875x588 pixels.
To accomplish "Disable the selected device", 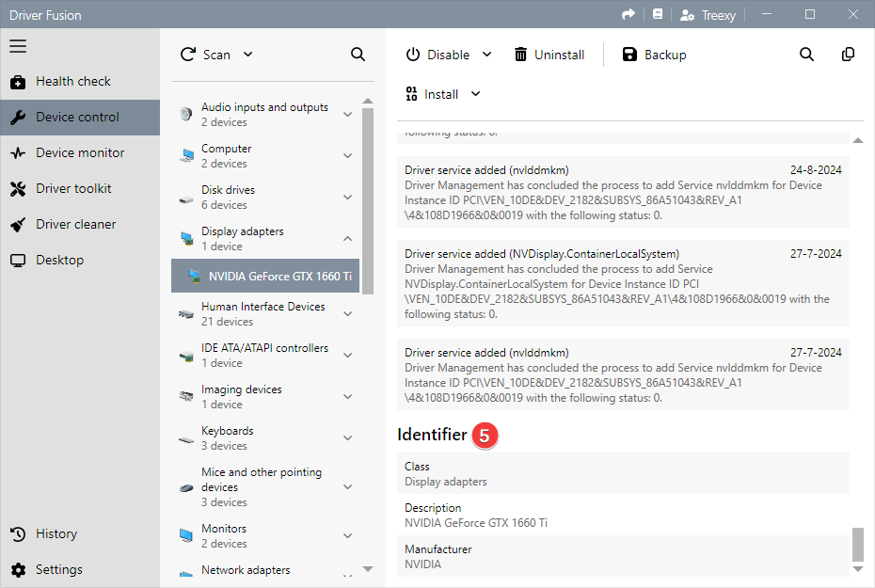I will pos(438,55).
